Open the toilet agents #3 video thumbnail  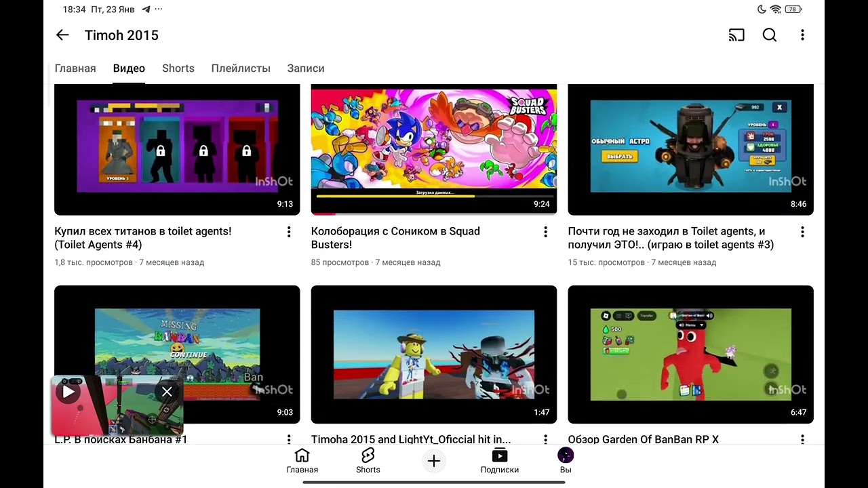pos(690,149)
